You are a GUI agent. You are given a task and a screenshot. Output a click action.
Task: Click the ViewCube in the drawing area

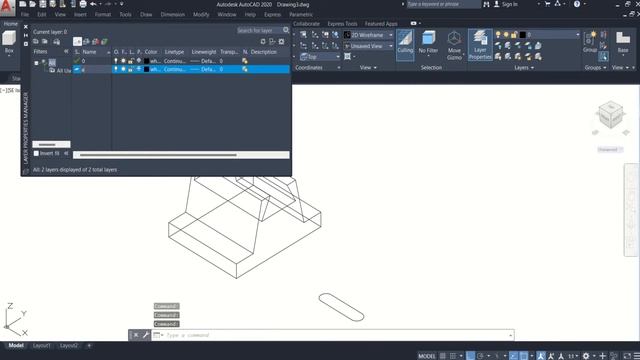(611, 114)
